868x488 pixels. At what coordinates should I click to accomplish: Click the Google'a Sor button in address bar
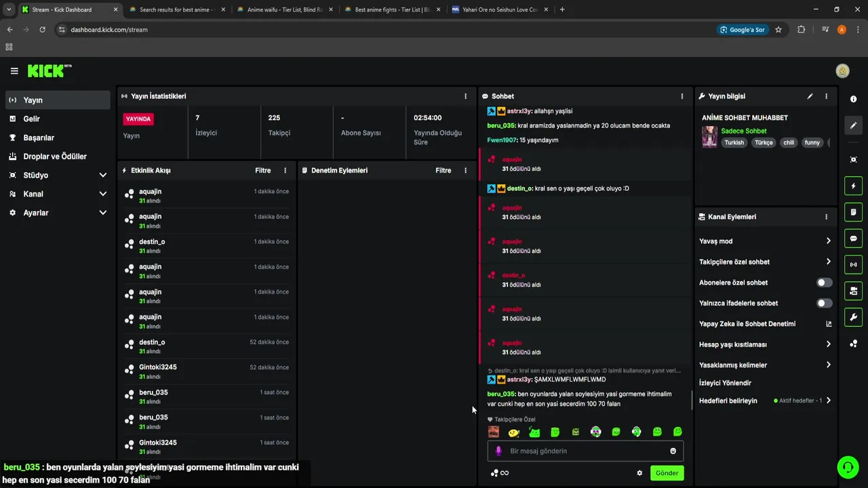point(743,30)
